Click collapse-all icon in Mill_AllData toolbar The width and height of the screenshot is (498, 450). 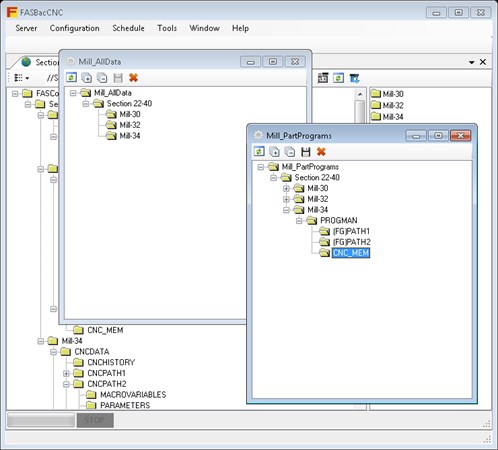(102, 78)
